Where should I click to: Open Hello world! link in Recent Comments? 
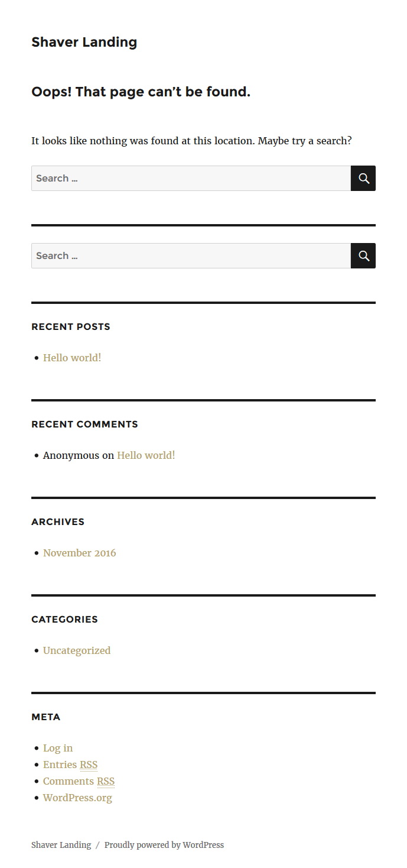pos(146,455)
